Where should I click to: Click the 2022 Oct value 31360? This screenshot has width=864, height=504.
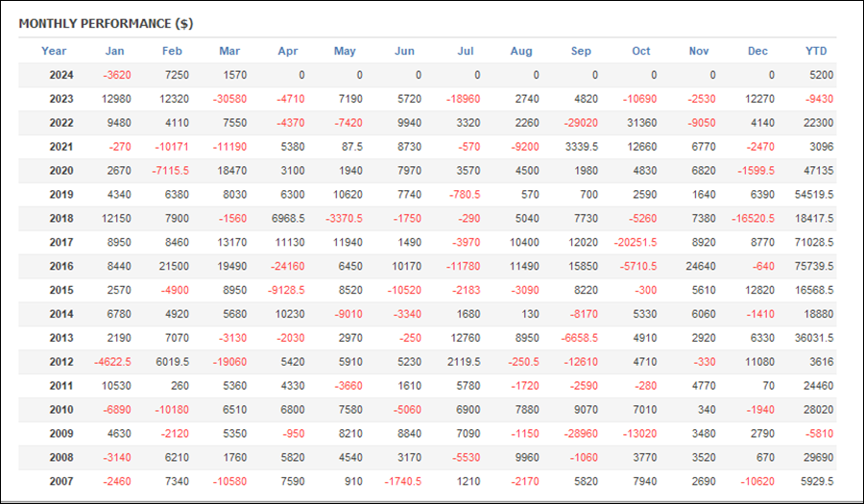tap(642, 123)
